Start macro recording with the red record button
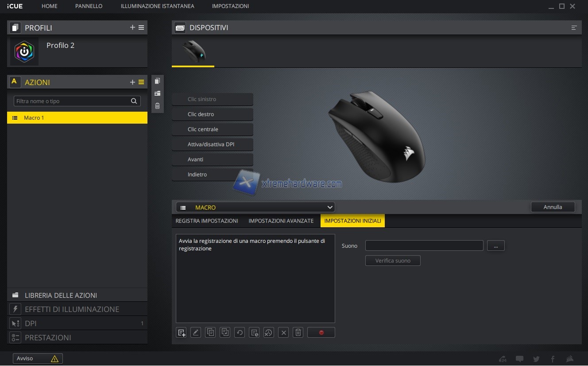588x366 pixels. pyautogui.click(x=321, y=332)
